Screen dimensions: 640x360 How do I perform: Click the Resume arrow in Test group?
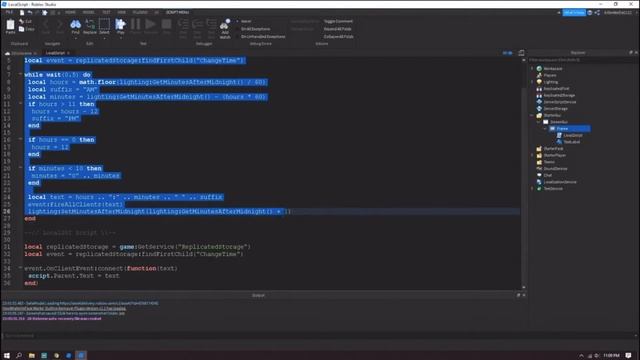(151, 24)
